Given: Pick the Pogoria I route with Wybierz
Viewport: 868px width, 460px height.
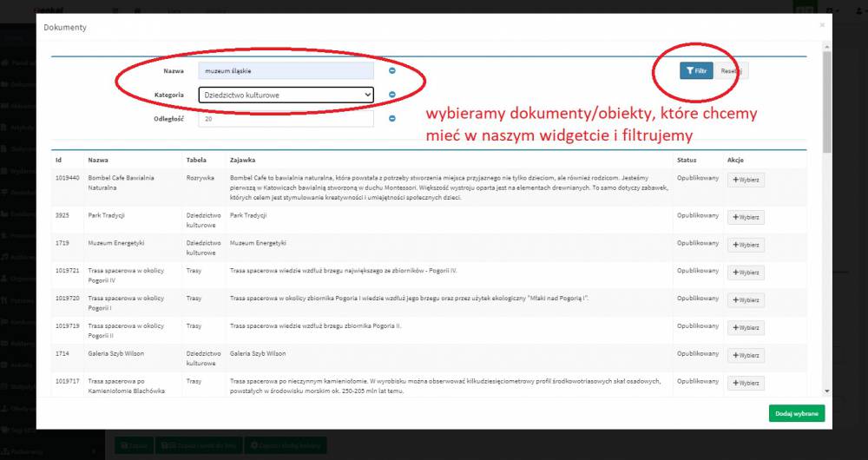Looking at the screenshot, I should [x=746, y=300].
